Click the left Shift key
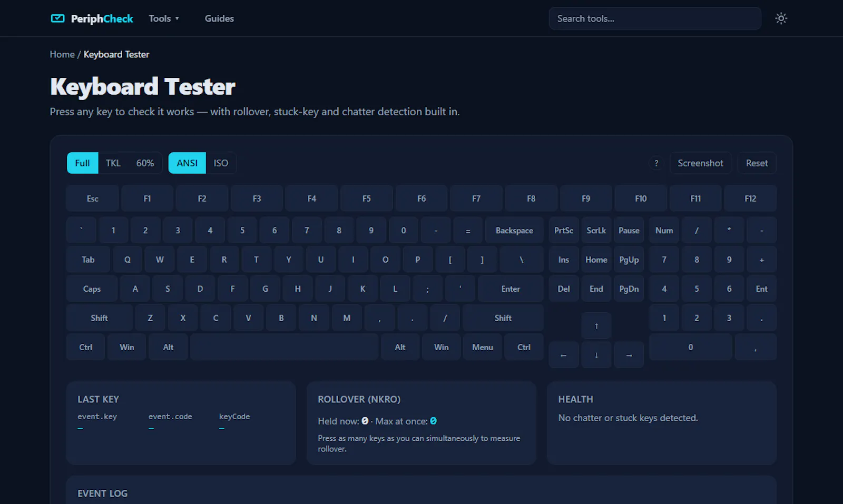Image resolution: width=843 pixels, height=504 pixels. coord(100,318)
